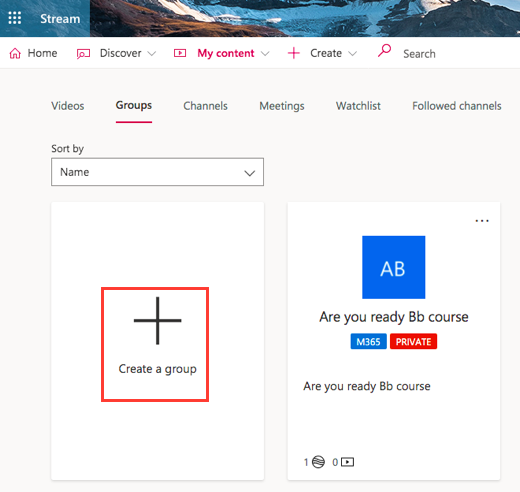Click the video count icon on card
This screenshot has height=492, width=520.
pos(348,462)
